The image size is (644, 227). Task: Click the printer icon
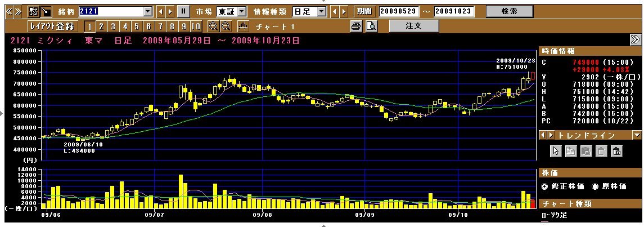[x=357, y=26]
